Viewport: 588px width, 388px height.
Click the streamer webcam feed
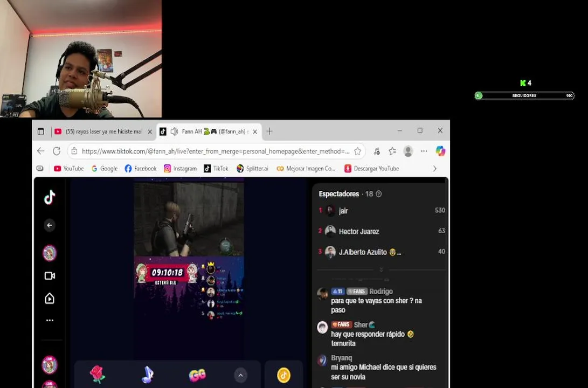[81, 59]
